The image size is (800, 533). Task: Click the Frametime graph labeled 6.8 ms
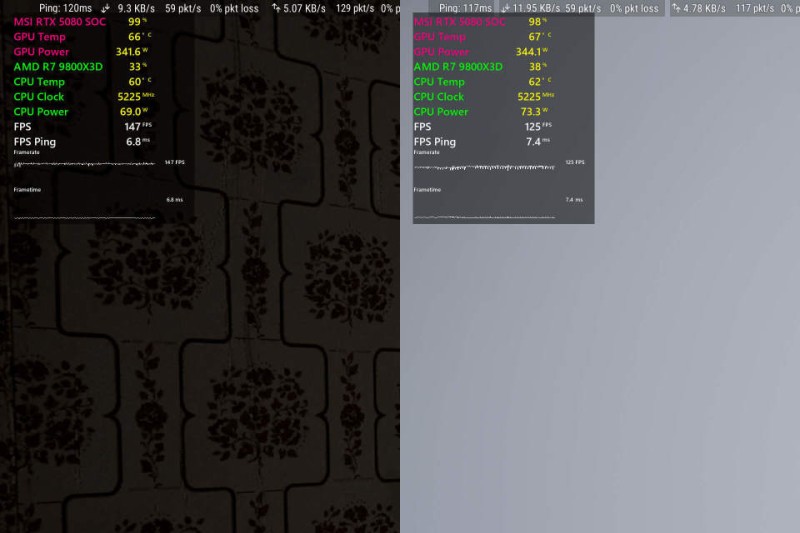coord(85,216)
